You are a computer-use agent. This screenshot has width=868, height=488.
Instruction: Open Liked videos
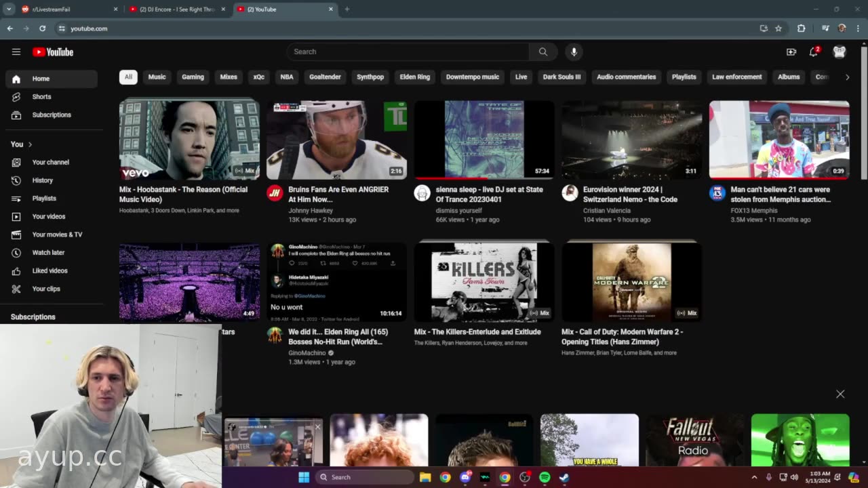click(52, 271)
